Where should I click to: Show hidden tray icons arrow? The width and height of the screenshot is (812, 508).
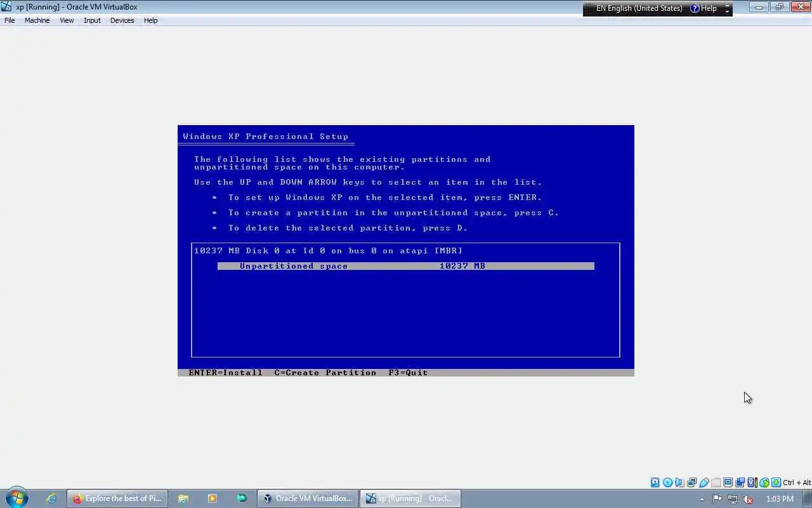click(702, 499)
